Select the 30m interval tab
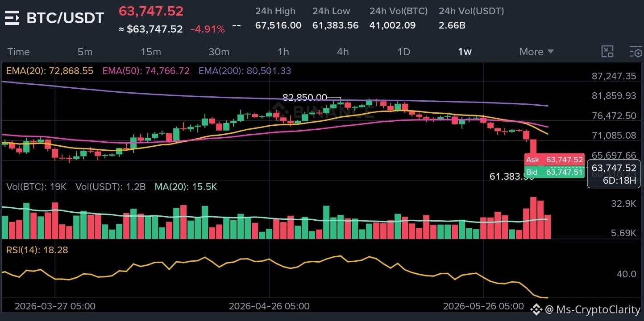The height and width of the screenshot is (321, 644). (x=219, y=52)
